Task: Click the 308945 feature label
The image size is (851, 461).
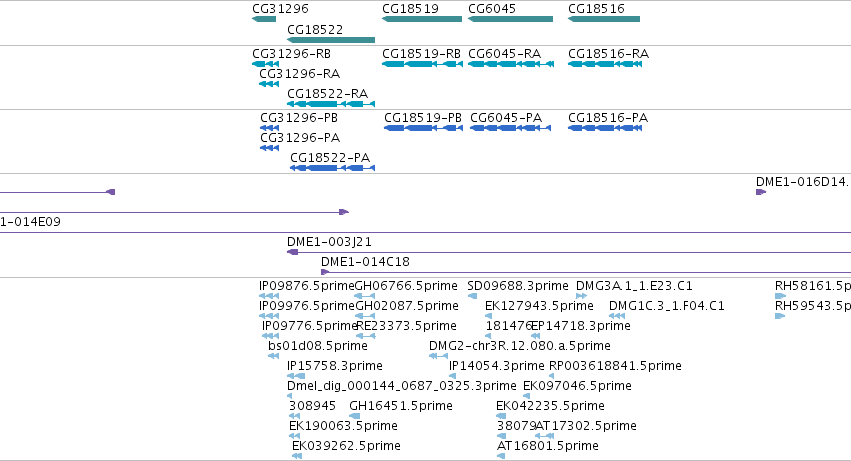Action: pyautogui.click(x=312, y=406)
